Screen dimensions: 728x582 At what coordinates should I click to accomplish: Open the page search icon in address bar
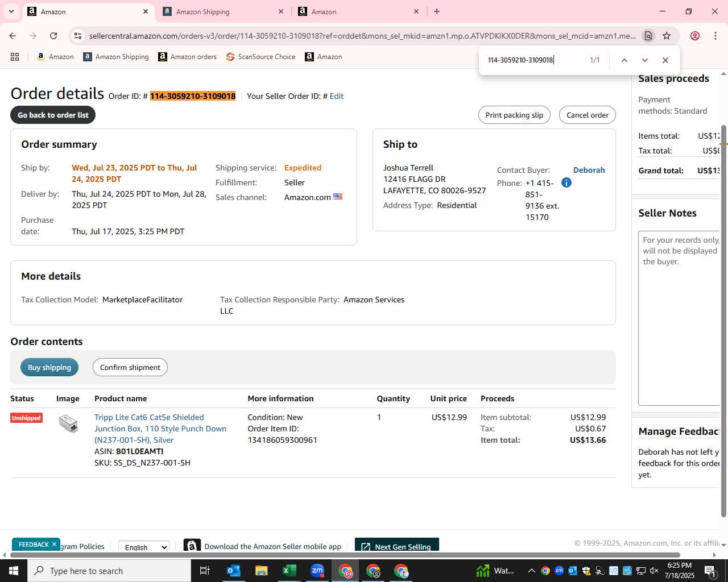click(x=648, y=36)
